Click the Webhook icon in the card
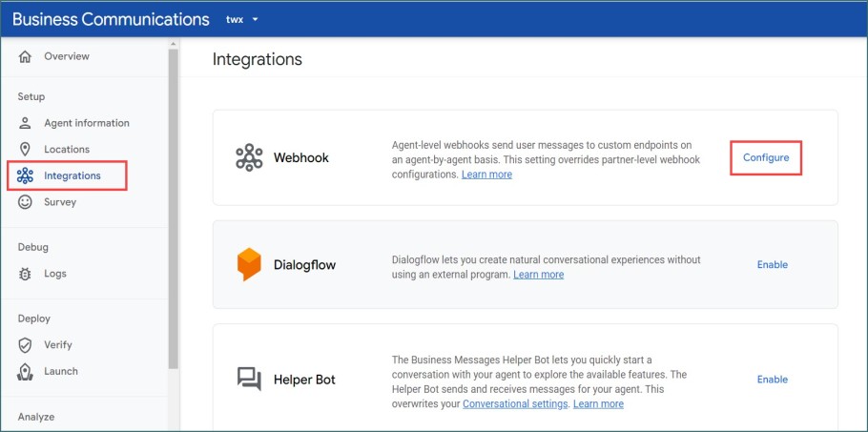This screenshot has height=432, width=868. click(x=249, y=157)
